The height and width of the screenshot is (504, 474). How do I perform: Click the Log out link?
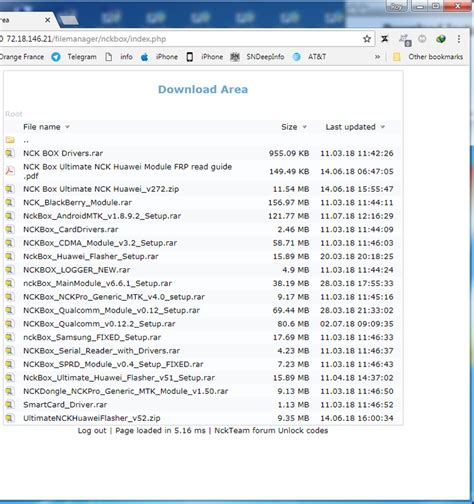pyautogui.click(x=92, y=431)
